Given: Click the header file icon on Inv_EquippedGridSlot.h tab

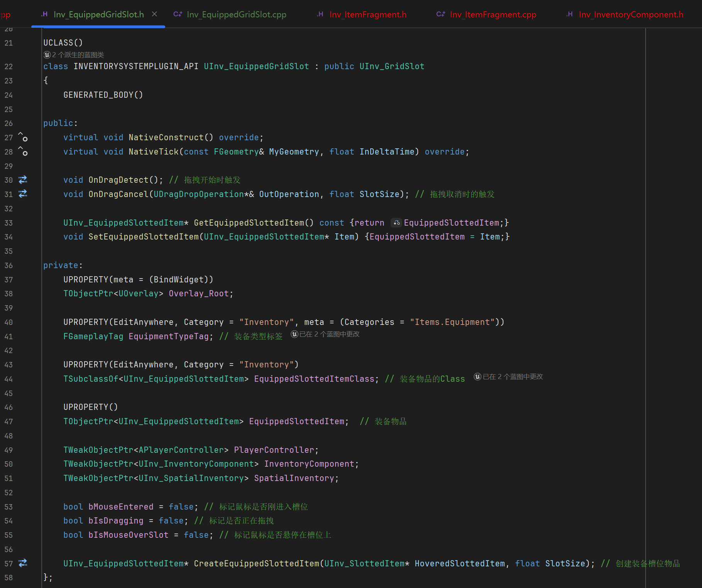Looking at the screenshot, I should (x=45, y=14).
